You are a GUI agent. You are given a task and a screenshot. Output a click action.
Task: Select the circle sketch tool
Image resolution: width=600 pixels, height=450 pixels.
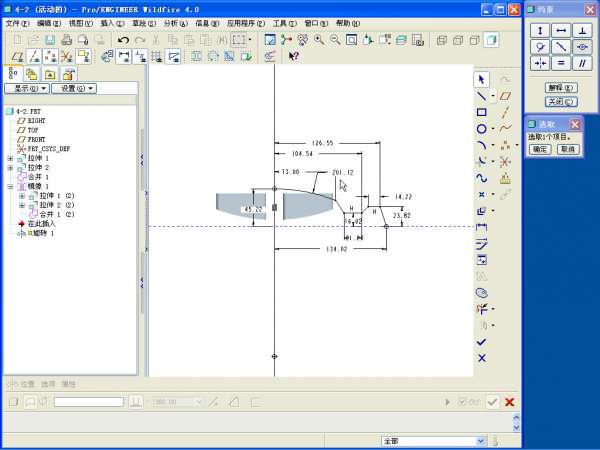[481, 129]
